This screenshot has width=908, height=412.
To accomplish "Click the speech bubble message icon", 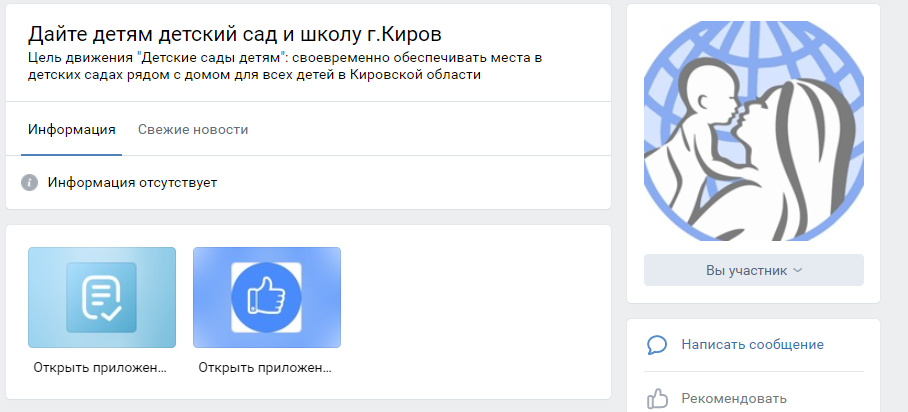I will tap(657, 345).
